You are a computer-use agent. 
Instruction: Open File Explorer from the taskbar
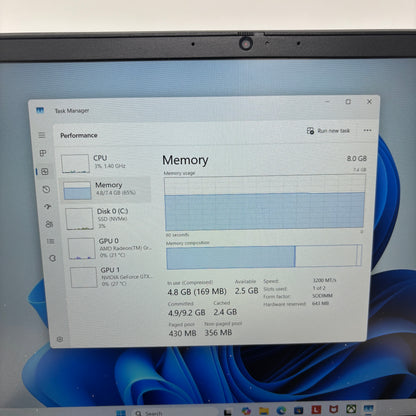[264, 410]
